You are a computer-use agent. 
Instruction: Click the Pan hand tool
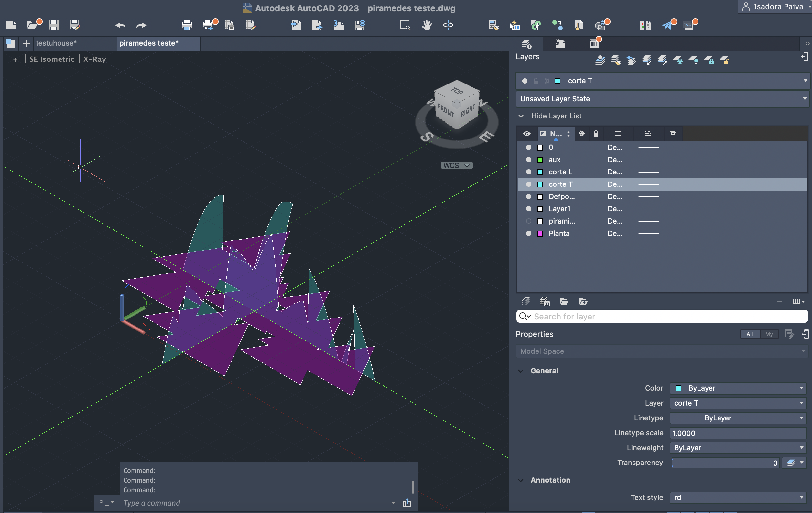pyautogui.click(x=427, y=25)
